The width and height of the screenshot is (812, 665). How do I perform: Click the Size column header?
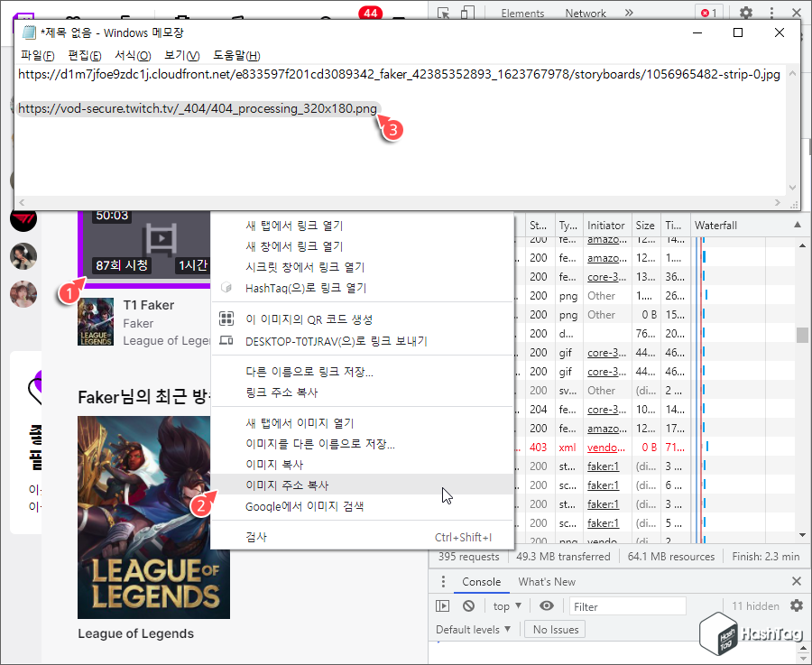[645, 225]
